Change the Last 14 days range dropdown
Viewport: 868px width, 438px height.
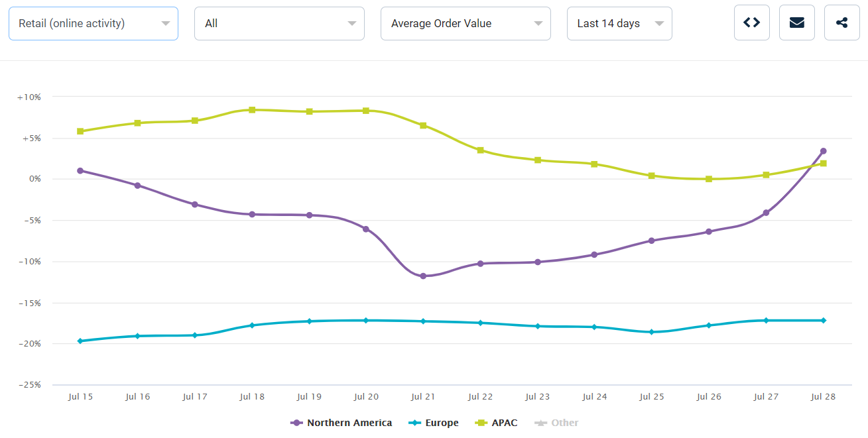(x=619, y=24)
